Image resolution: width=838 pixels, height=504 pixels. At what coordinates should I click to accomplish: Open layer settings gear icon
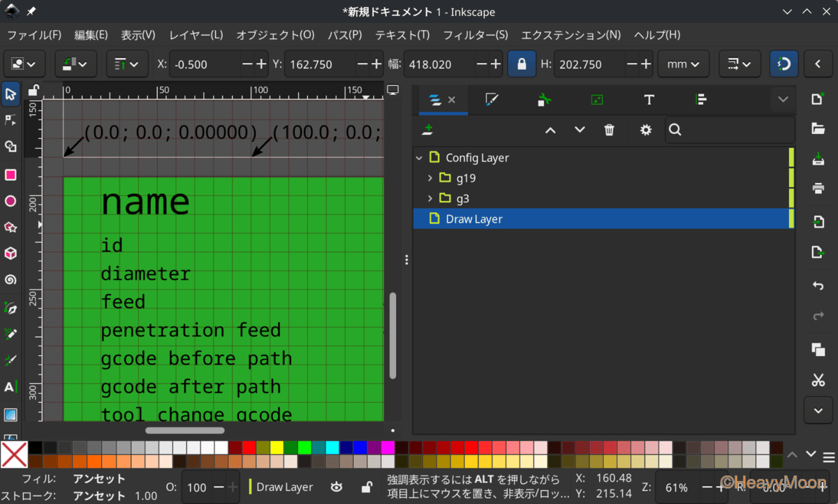[645, 130]
